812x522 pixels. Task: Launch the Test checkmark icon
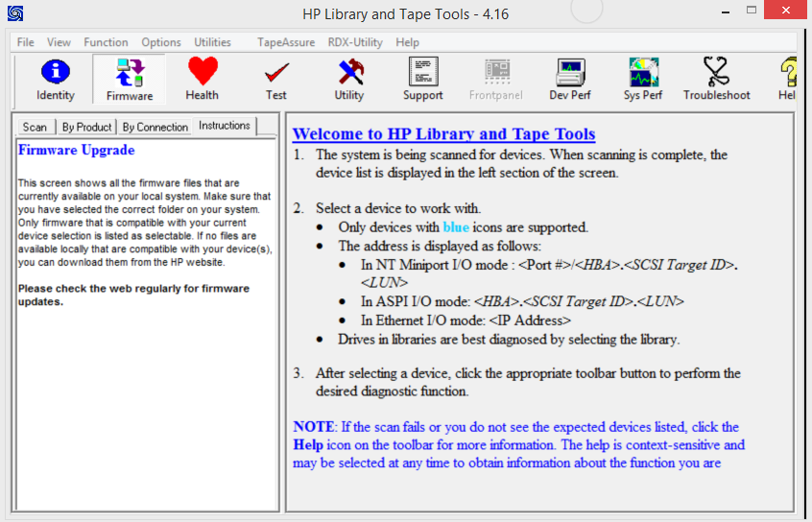pyautogui.click(x=276, y=80)
